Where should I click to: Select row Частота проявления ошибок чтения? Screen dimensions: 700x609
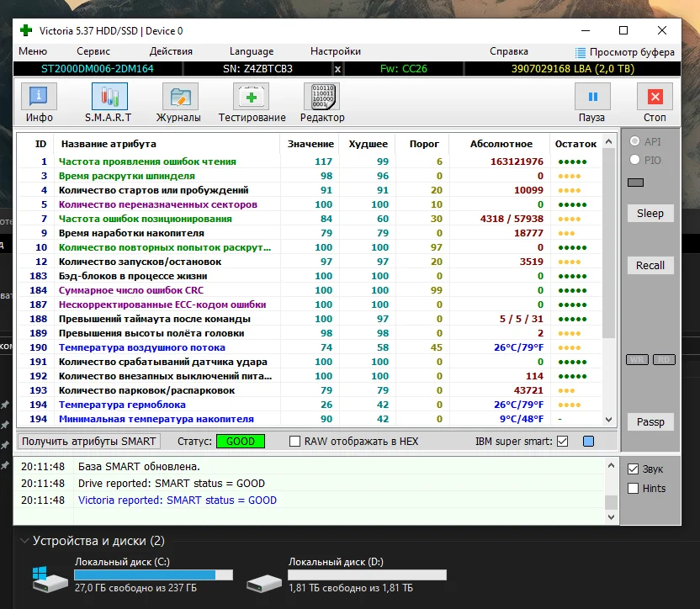click(310, 162)
